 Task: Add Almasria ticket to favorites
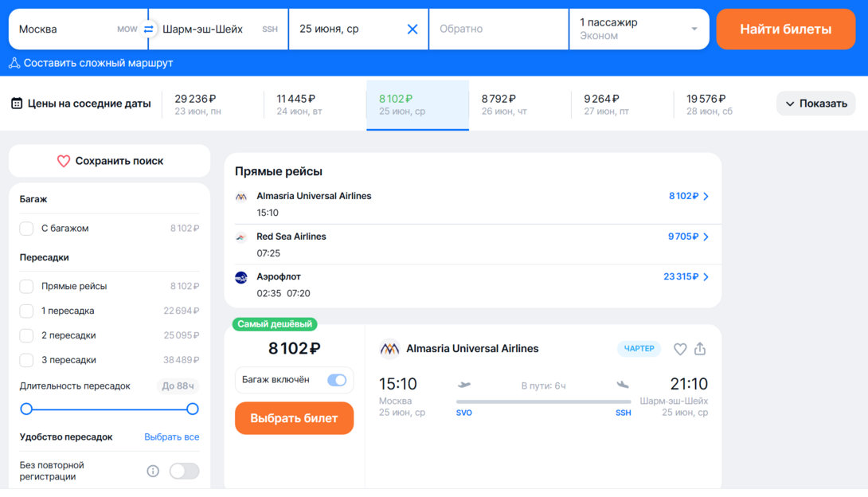tap(680, 349)
